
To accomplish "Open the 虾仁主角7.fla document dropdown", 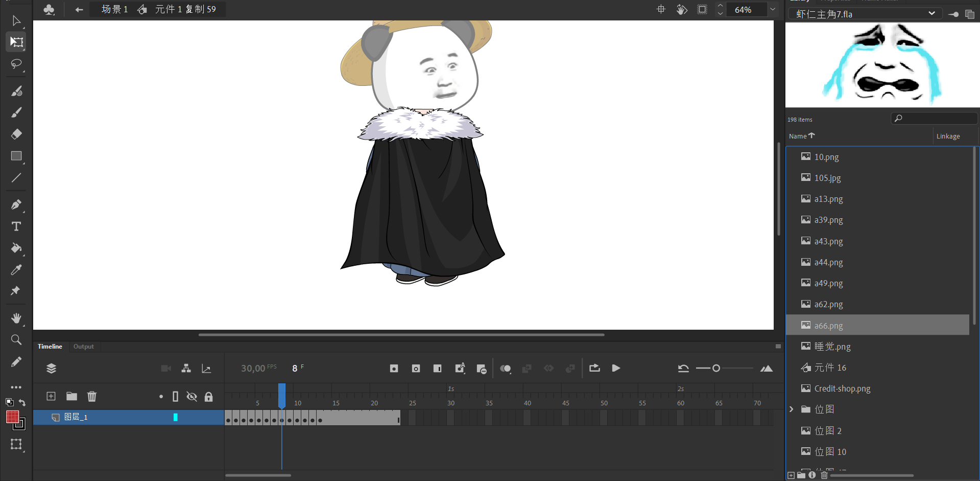I will tap(931, 14).
